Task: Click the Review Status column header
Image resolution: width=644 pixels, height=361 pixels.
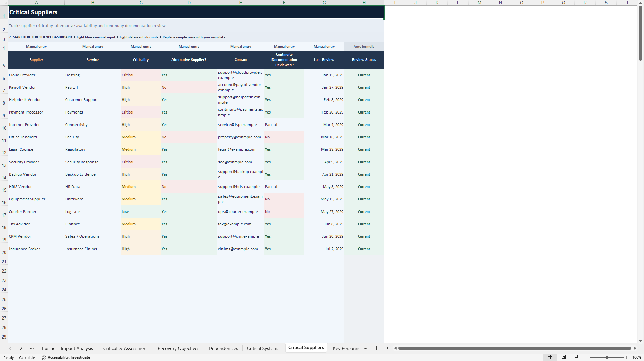Action: pyautogui.click(x=364, y=60)
